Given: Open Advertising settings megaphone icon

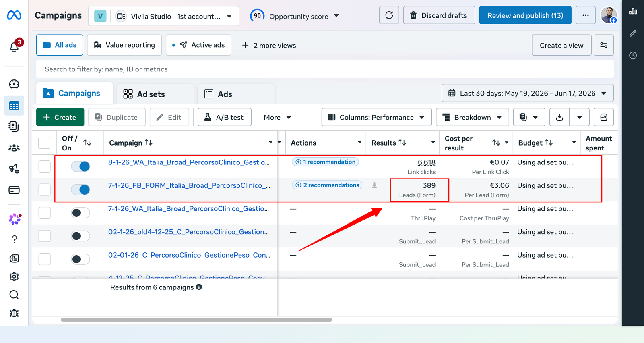Looking at the screenshot, I should click(14, 169).
